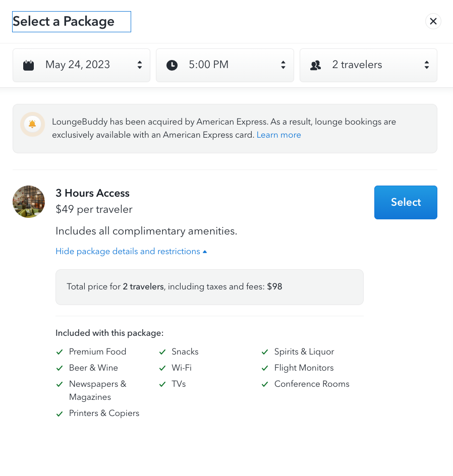The height and width of the screenshot is (476, 453).
Task: Click the Newspapers & Magazines amenity text
Action: (x=97, y=390)
